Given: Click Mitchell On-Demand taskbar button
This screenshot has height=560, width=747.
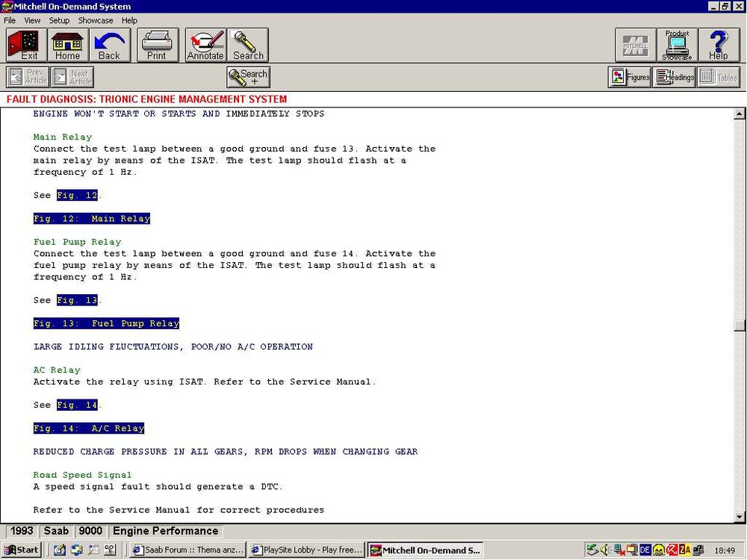Looking at the screenshot, I should (426, 550).
